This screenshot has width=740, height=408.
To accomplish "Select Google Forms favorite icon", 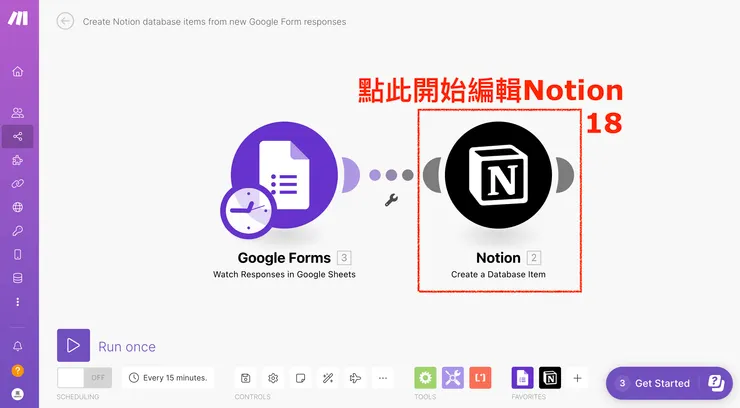I will click(x=522, y=378).
